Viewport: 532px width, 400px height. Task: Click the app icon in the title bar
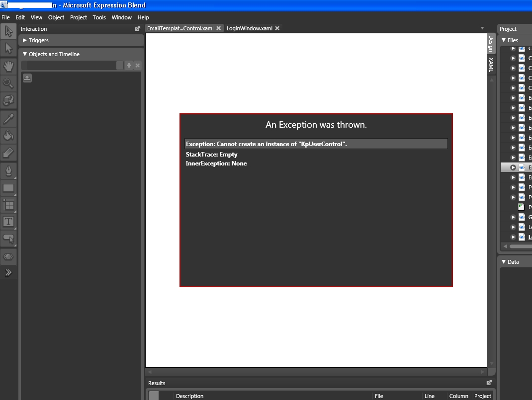click(x=3, y=5)
